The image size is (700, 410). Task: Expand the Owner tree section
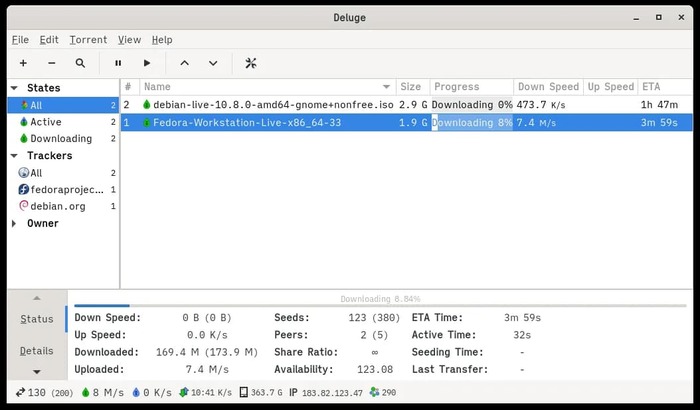point(14,223)
